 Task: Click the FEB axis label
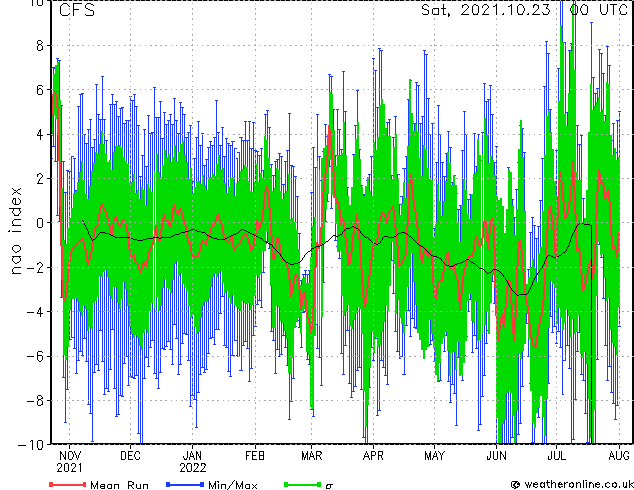tap(255, 456)
